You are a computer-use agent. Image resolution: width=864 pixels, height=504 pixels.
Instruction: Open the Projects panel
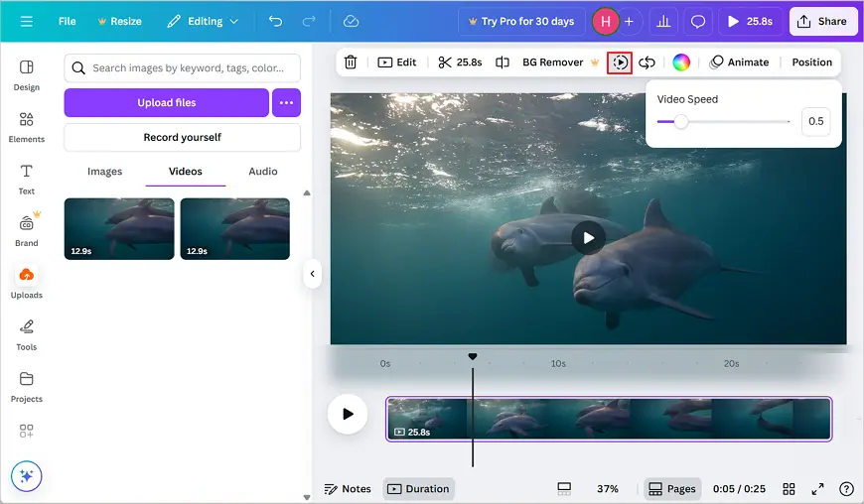click(27, 387)
